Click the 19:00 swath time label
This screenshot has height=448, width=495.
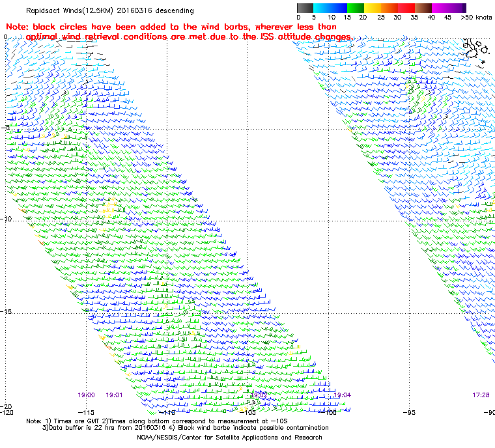pos(86,395)
